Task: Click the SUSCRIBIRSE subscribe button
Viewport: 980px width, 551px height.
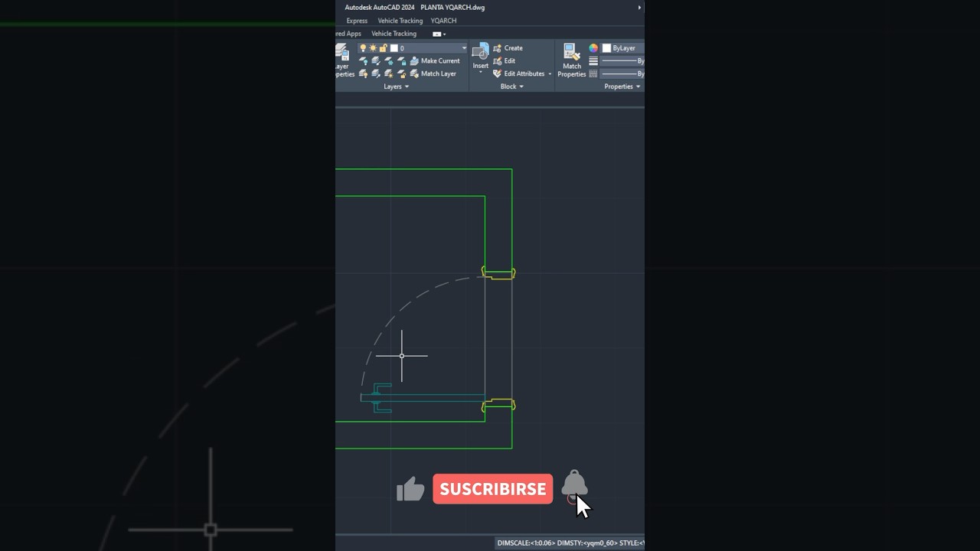Action: pos(492,489)
